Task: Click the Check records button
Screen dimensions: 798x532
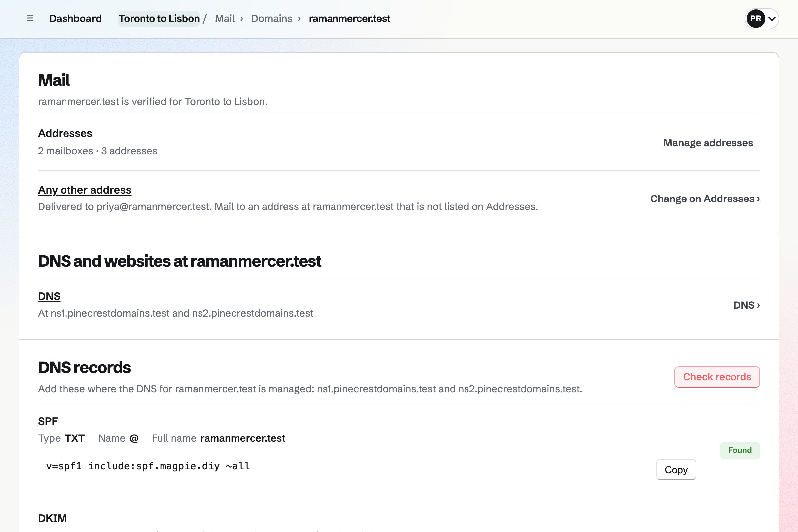Action: pos(717,377)
